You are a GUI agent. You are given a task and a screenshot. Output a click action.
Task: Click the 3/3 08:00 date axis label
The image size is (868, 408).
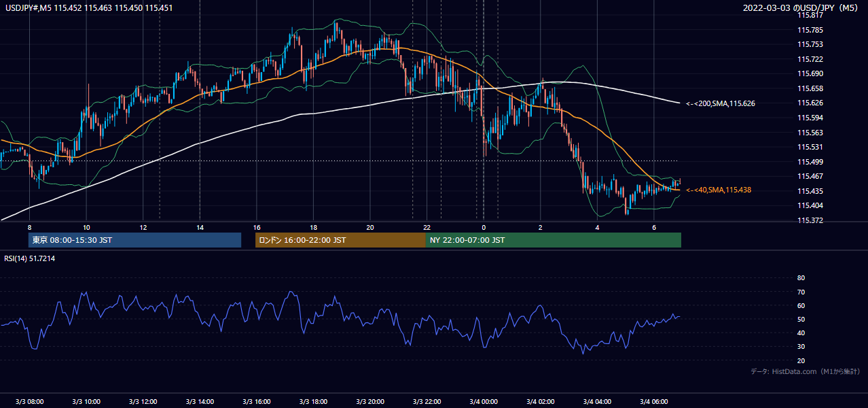[x=29, y=401]
